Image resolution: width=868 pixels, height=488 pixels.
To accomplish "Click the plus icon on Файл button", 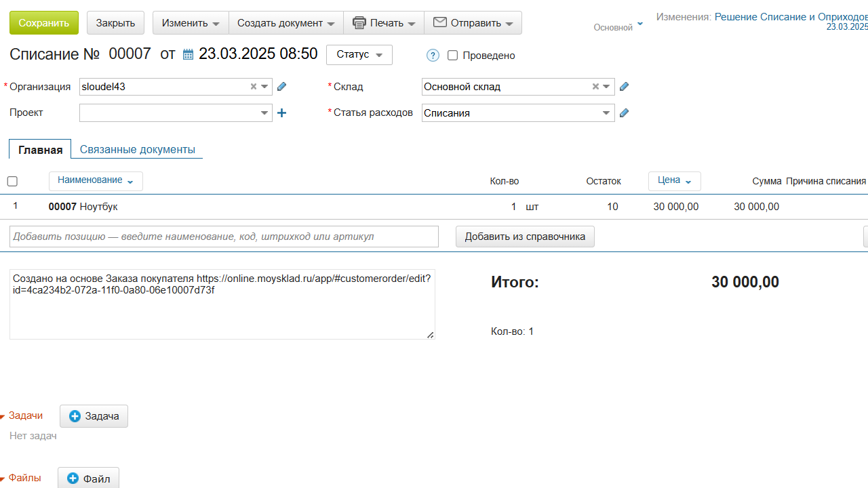I will coord(73,479).
